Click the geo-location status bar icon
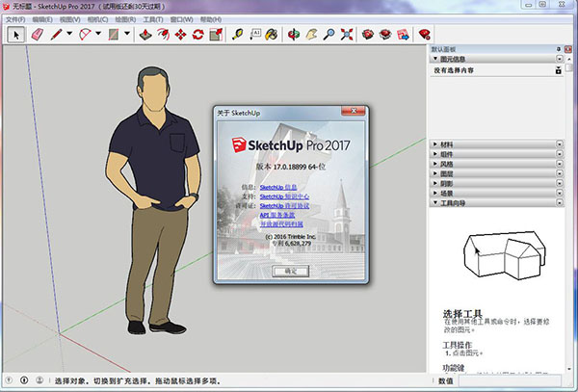This screenshot has height=392, width=578. tap(9, 379)
